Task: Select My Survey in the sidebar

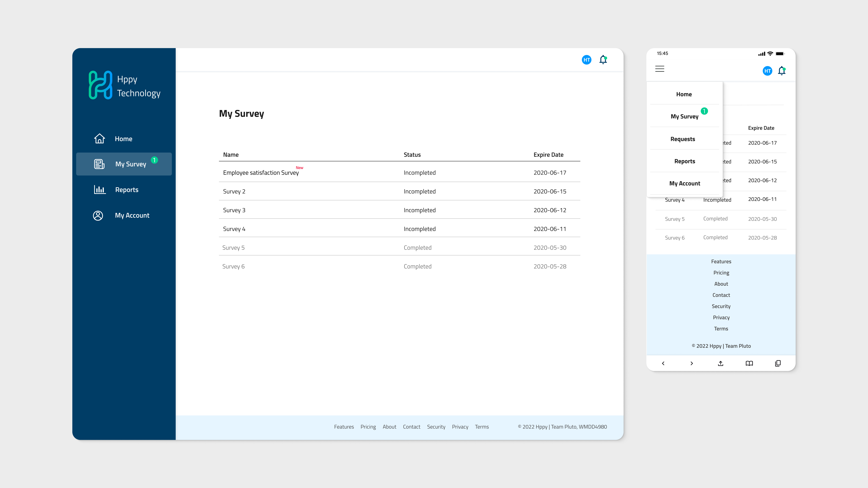Action: pos(124,164)
